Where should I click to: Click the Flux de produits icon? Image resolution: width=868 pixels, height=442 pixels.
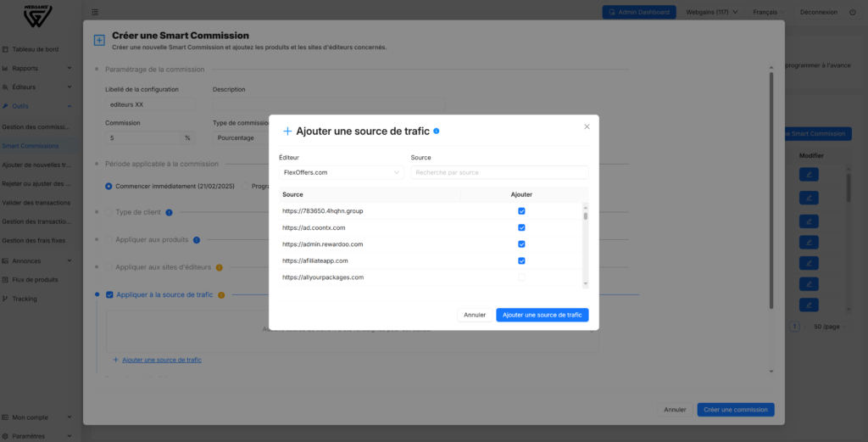click(x=5, y=280)
